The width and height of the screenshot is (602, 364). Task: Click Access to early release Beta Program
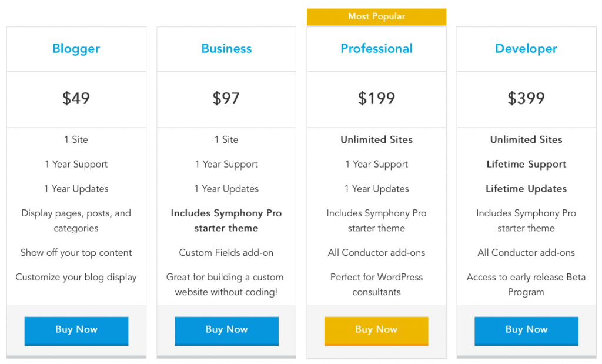click(x=526, y=285)
